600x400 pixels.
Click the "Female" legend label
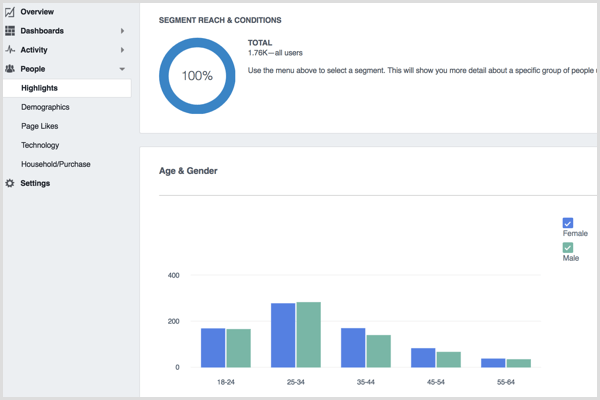pyautogui.click(x=575, y=233)
